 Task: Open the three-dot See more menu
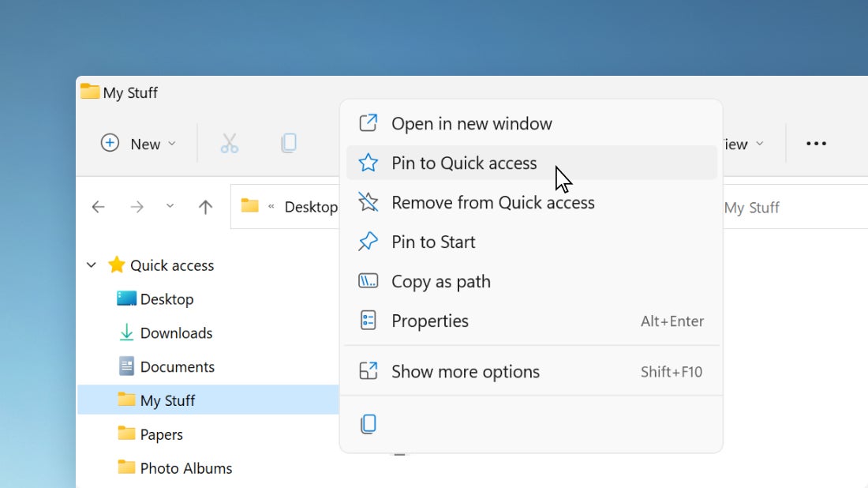pos(816,144)
